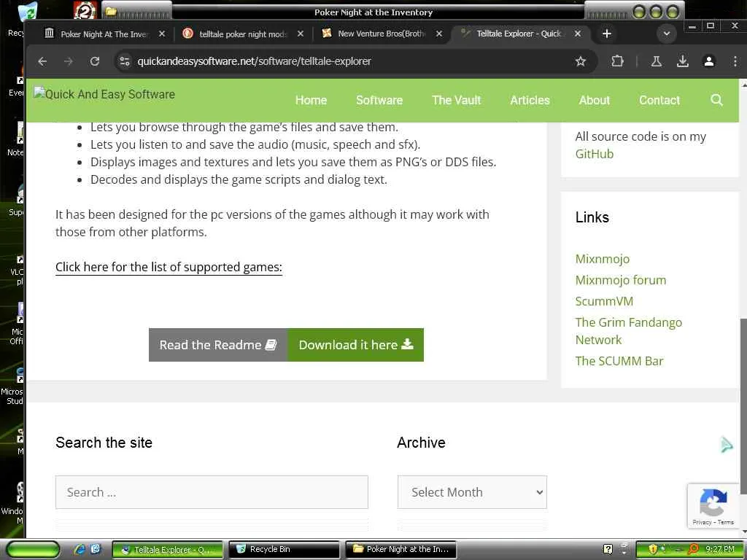Switch to telltale poker night mods tab
Image resolution: width=747 pixels, height=560 pixels.
(242, 34)
